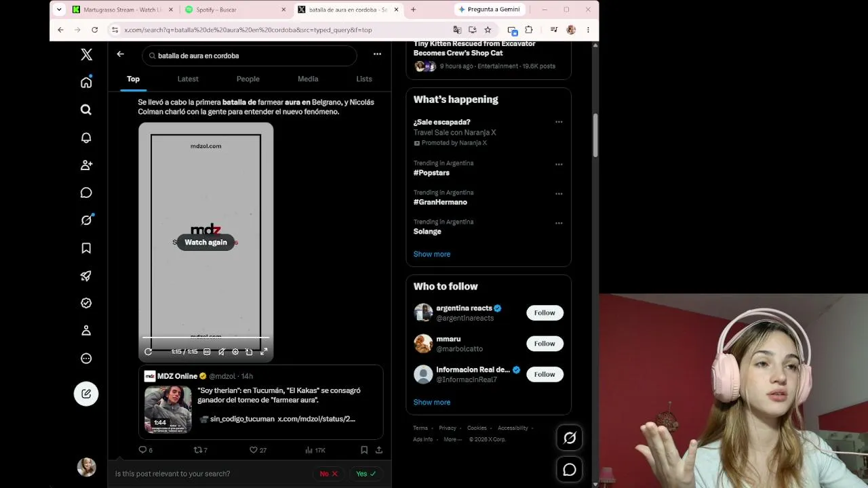Open the verified badge sidebar icon
The image size is (868, 488).
point(86,303)
